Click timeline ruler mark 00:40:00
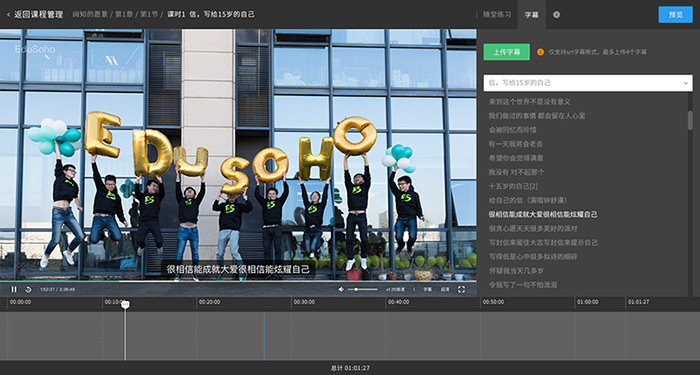 pyautogui.click(x=399, y=302)
